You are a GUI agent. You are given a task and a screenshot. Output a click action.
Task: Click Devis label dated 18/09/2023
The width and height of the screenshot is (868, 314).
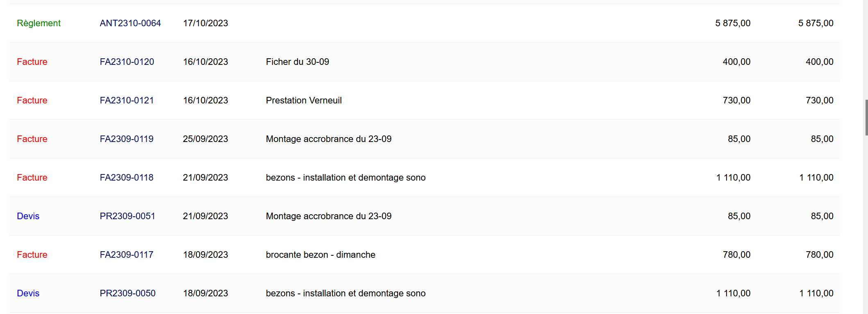[28, 293]
